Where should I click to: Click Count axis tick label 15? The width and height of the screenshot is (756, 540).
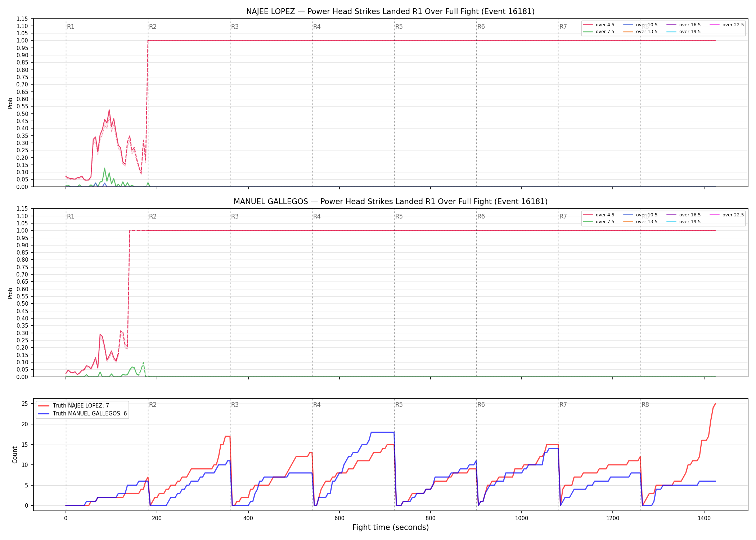(24, 445)
